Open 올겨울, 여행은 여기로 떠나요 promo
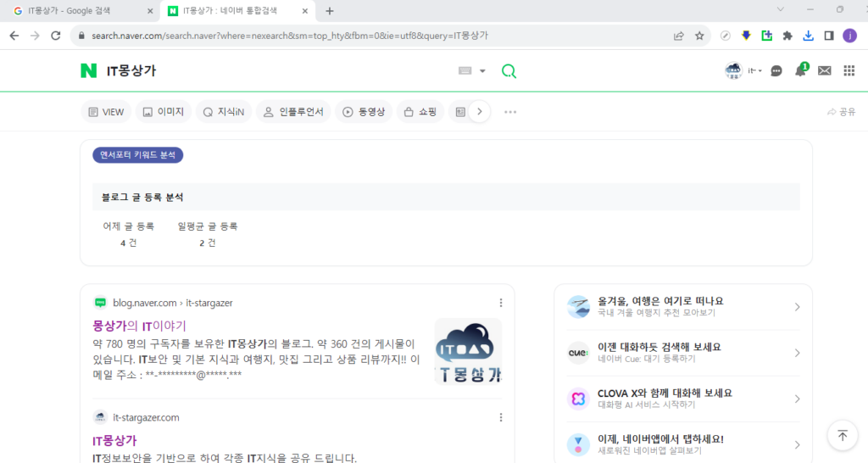The height and width of the screenshot is (463, 868). pos(660,301)
